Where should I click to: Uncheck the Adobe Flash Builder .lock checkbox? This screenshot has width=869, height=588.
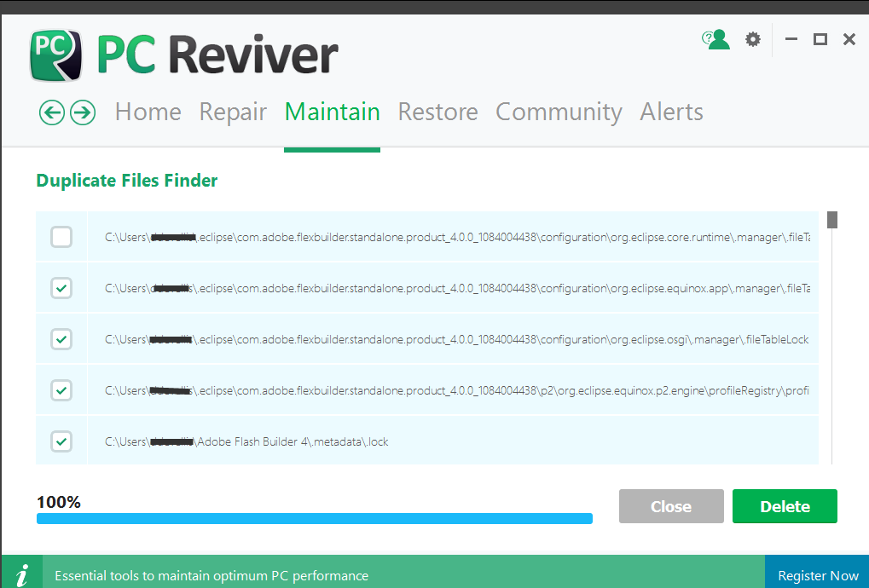coord(61,441)
